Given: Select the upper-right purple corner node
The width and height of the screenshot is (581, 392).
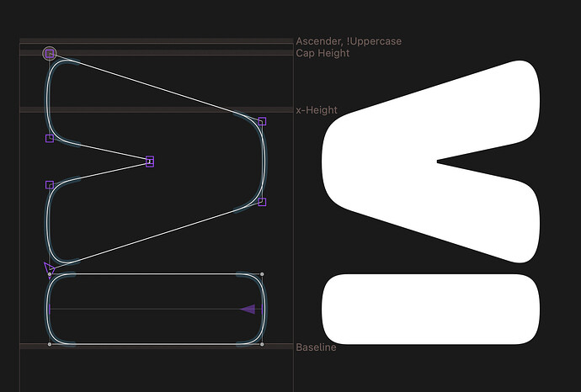Looking at the screenshot, I should tap(262, 122).
